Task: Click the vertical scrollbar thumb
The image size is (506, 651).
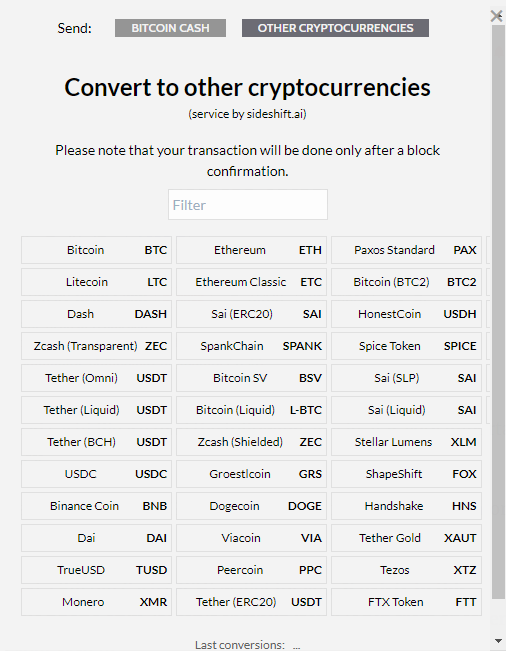Action: tap(498, 311)
